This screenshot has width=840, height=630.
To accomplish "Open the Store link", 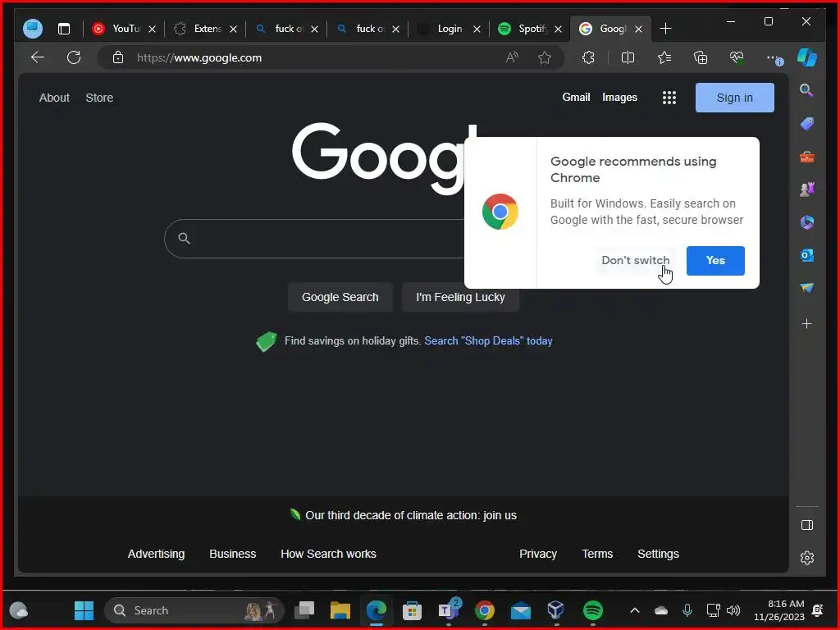I will (x=99, y=98).
